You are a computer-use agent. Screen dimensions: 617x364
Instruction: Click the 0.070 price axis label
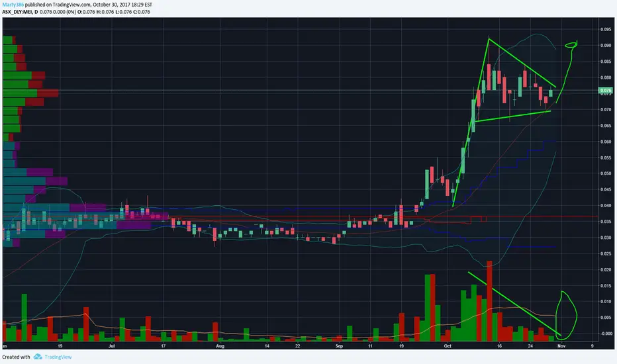606,109
